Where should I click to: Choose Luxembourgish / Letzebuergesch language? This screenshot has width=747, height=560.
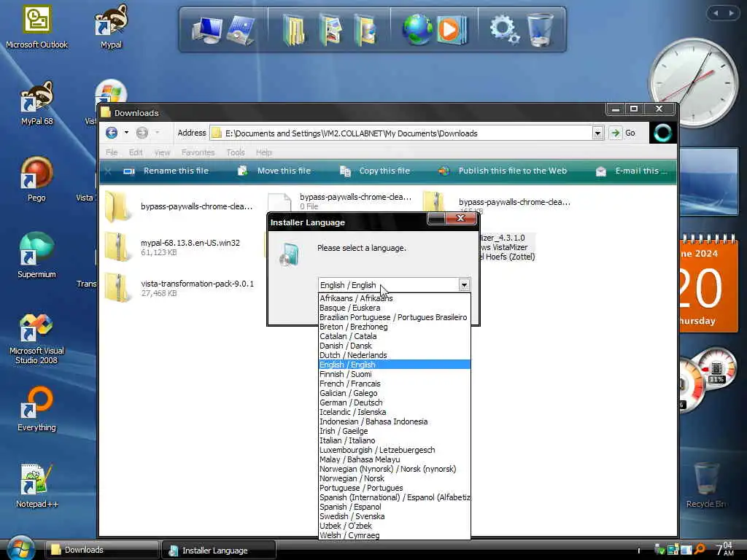pos(395,450)
